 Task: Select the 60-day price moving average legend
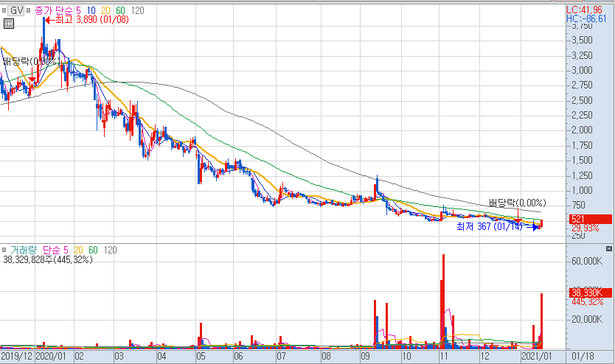pos(120,10)
